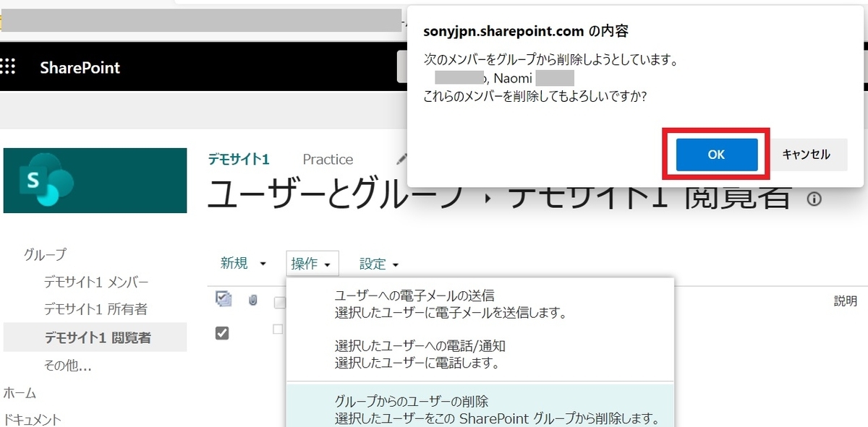The height and width of the screenshot is (427, 868).
Task: Toggle the 操作 dropdown menu
Action: tap(312, 264)
